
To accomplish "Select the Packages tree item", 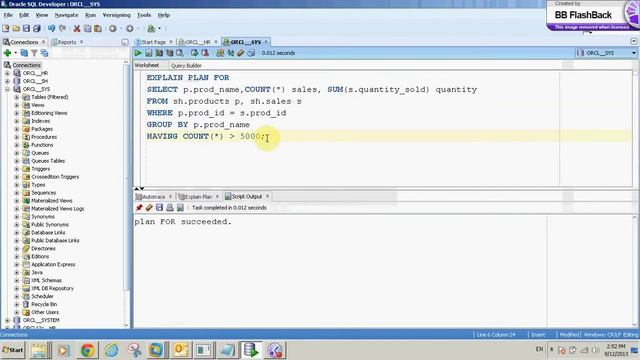I will [x=42, y=129].
